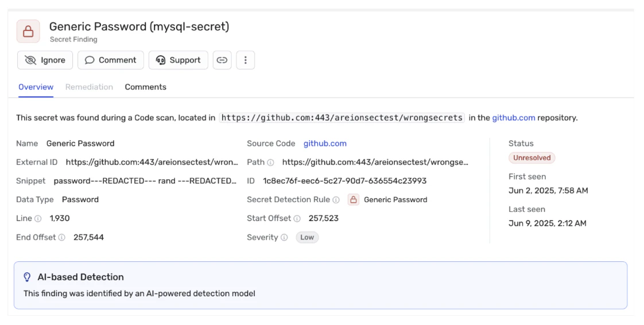Switch to the Comments tab
Screen dimensions: 644x325
pos(145,87)
